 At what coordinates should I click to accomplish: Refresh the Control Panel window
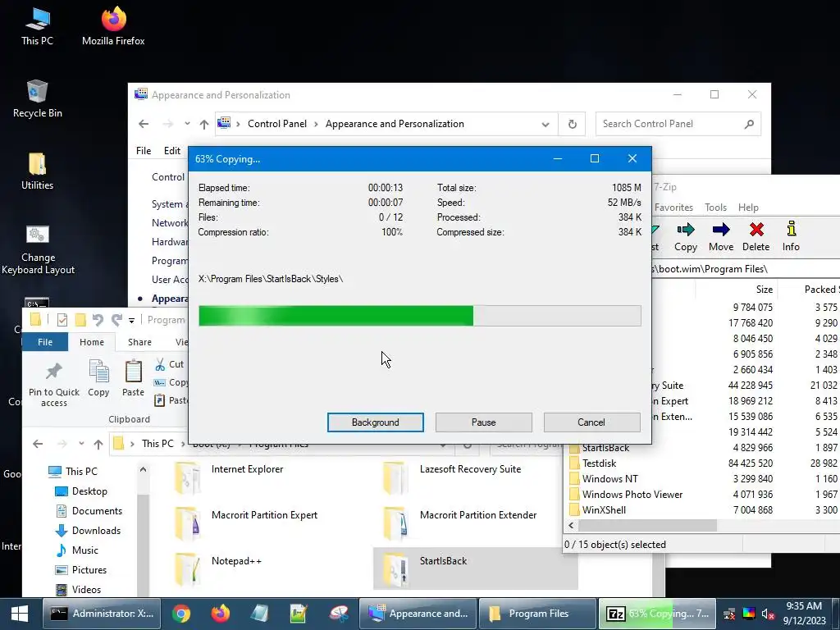coord(572,125)
